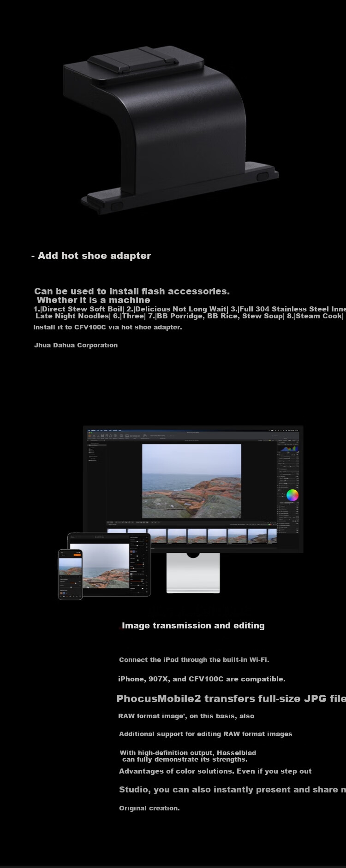Click the 'Add hot shoe adapter' heading
This screenshot has height=868, width=346.
[91, 256]
